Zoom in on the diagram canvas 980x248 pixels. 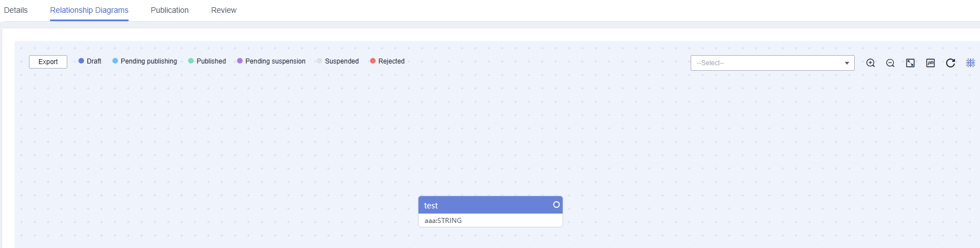870,63
